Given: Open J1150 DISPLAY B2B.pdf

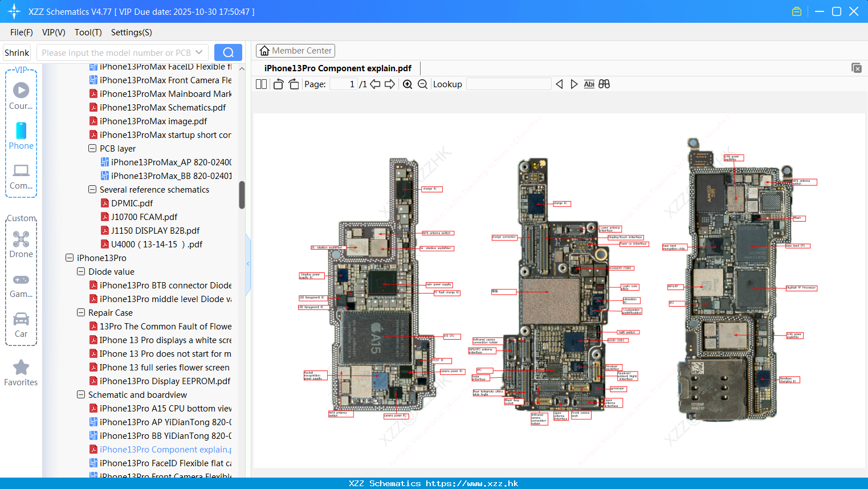Looking at the screenshot, I should pos(155,230).
